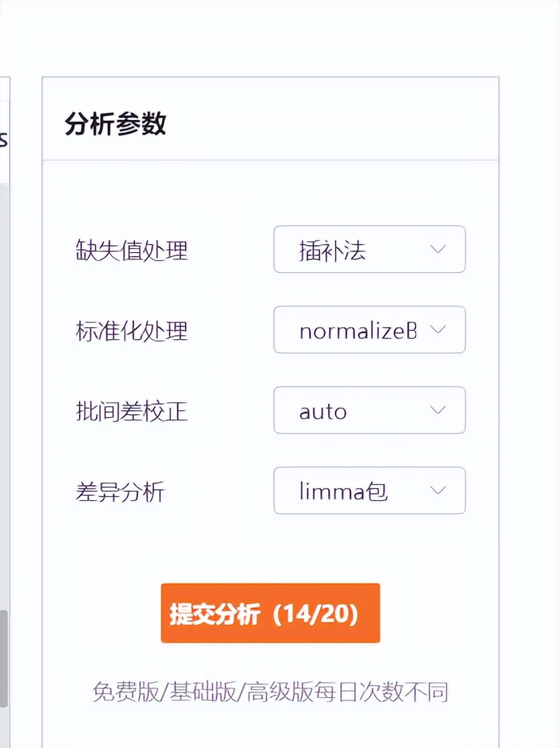Image resolution: width=560 pixels, height=748 pixels.
Task: Click the 标准化处理 parameter label
Action: (131, 330)
